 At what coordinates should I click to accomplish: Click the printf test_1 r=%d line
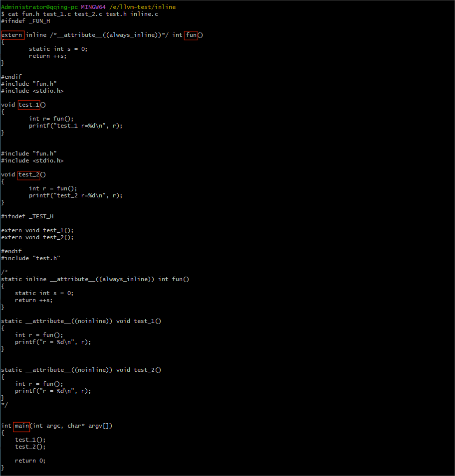pos(76,126)
